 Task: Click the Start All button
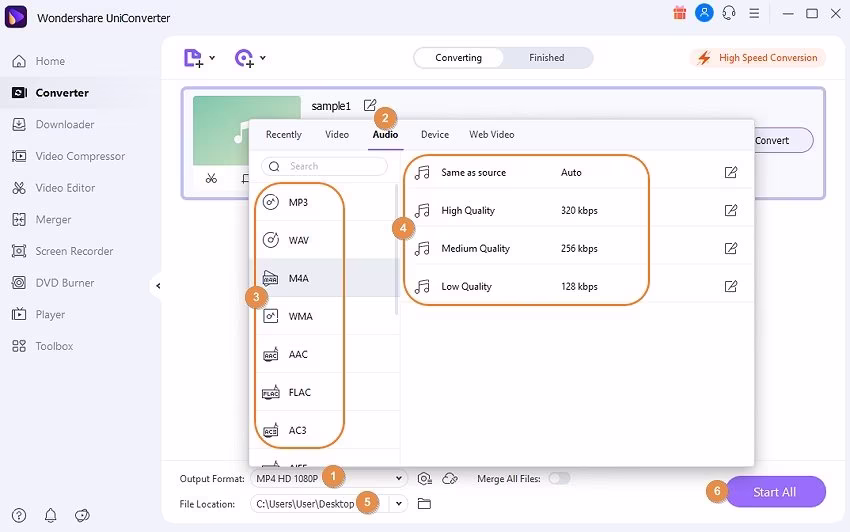point(775,492)
